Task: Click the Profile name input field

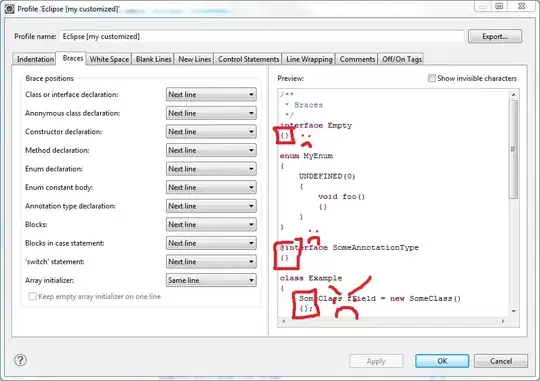Action: pyautogui.click(x=262, y=37)
